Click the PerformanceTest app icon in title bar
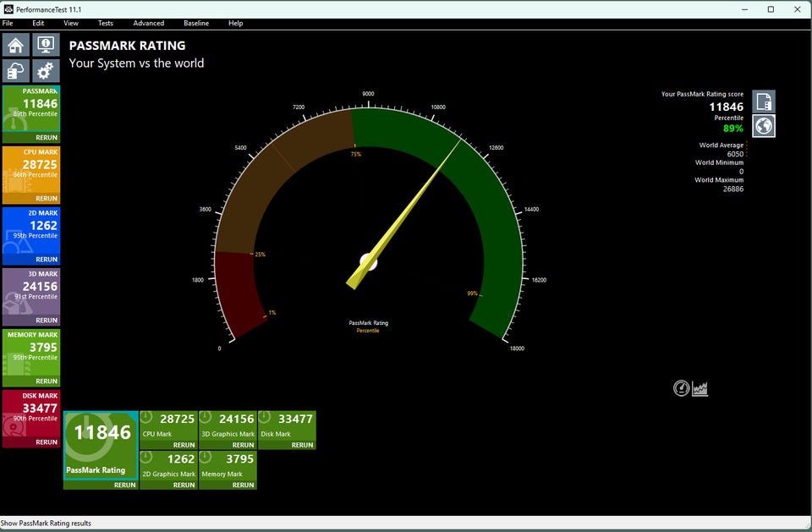812x532 pixels. click(x=8, y=9)
